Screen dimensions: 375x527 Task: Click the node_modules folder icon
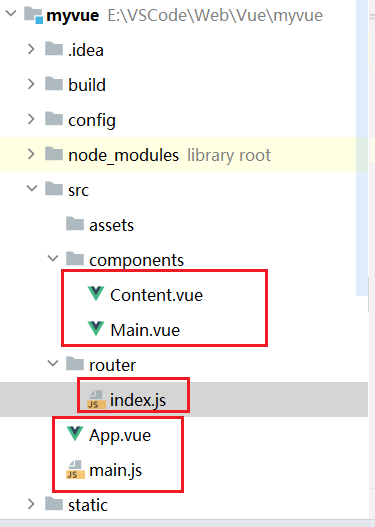coord(54,154)
